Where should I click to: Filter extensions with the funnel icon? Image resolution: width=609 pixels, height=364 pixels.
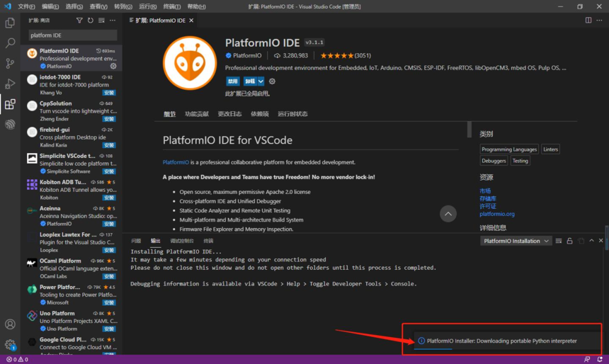click(x=79, y=21)
